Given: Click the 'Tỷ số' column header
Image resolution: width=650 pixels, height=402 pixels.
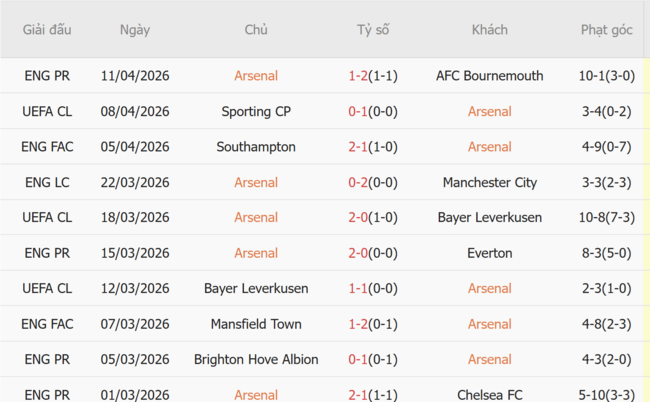Looking at the screenshot, I should (x=373, y=30).
